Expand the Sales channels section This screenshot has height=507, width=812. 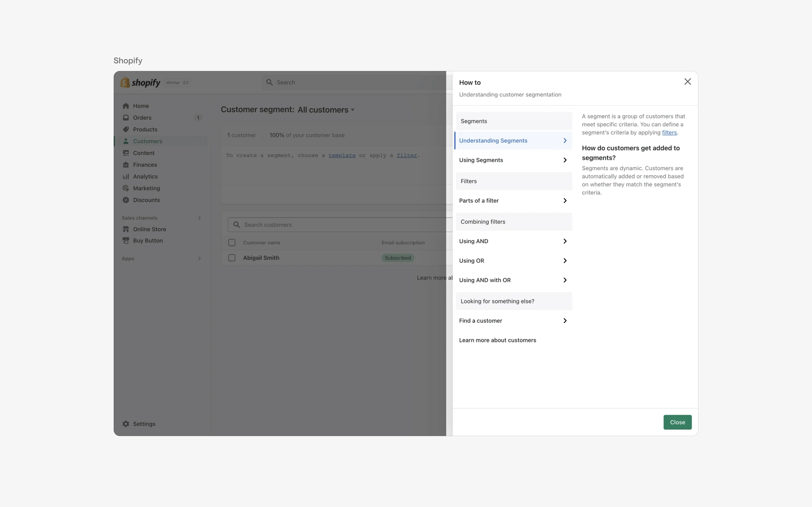click(x=199, y=218)
